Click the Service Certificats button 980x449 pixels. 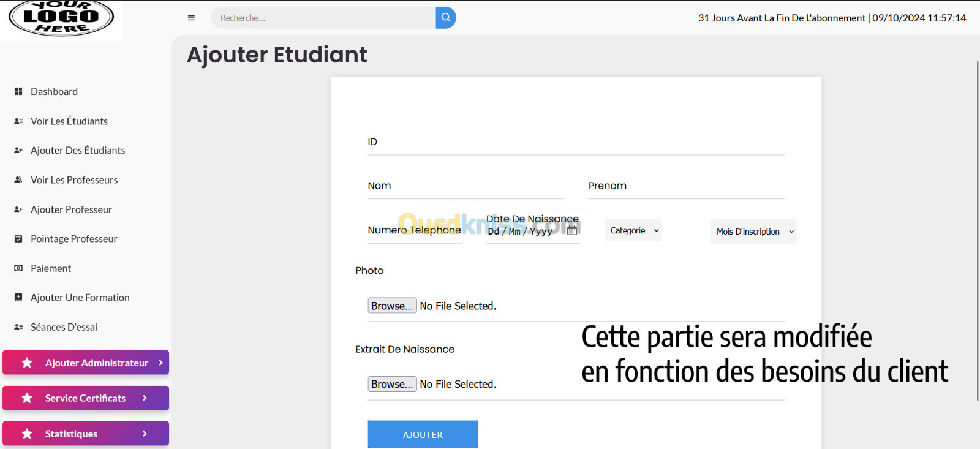86,398
